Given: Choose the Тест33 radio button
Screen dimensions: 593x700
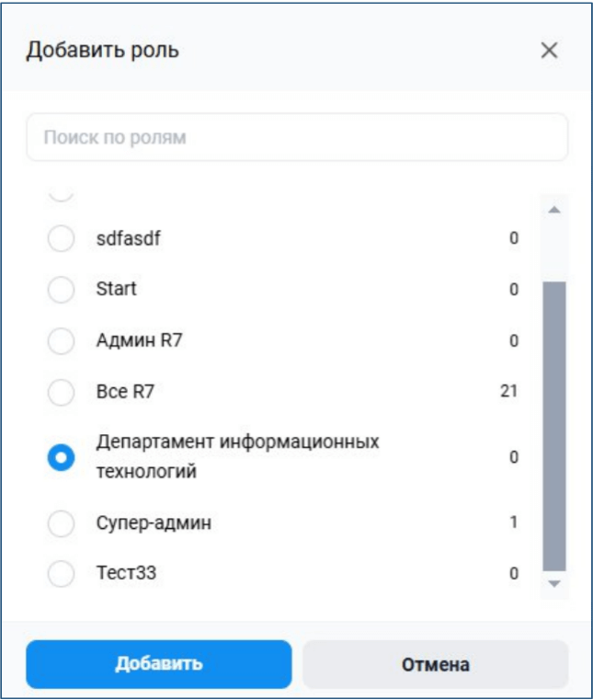Looking at the screenshot, I should [61, 573].
